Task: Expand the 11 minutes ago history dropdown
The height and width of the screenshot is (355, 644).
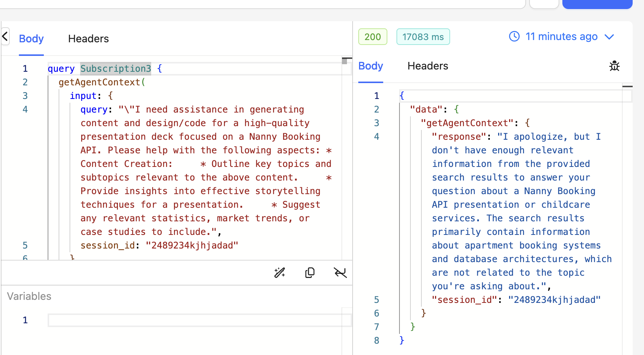Action: point(609,37)
